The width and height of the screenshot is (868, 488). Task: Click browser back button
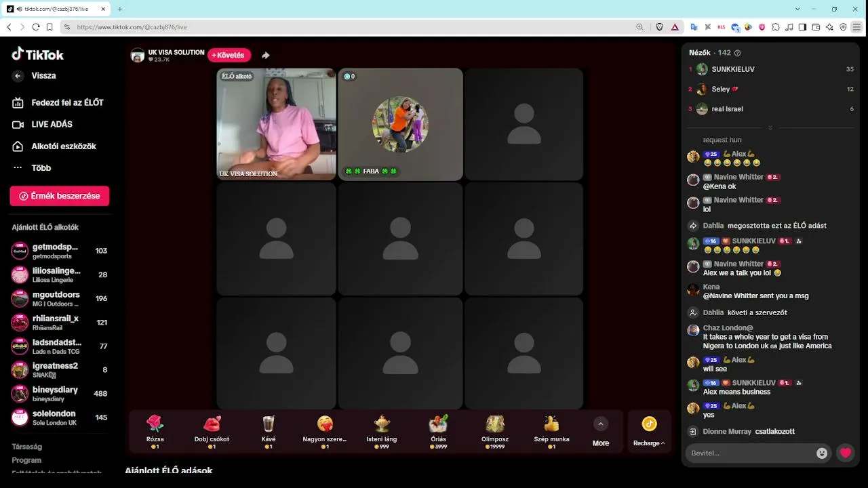tap(9, 27)
